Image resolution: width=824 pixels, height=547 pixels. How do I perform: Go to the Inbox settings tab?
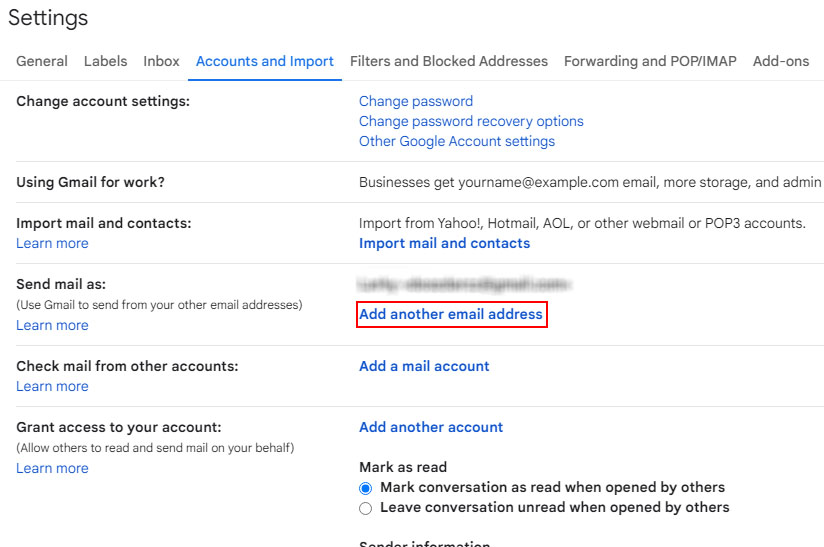coord(161,61)
